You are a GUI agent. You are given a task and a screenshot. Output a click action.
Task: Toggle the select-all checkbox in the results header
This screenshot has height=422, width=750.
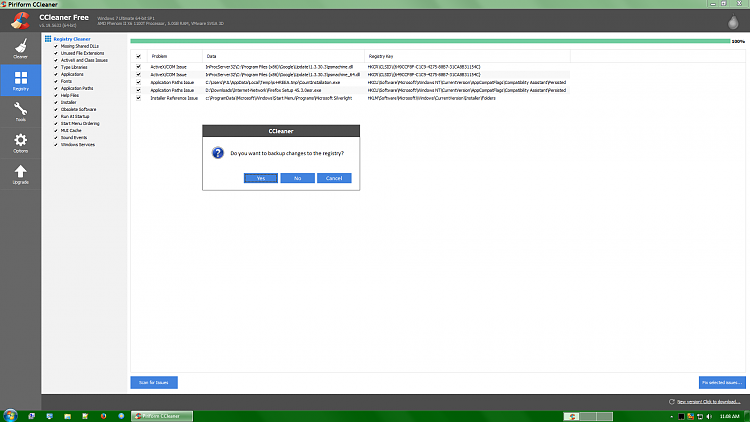coord(139,56)
